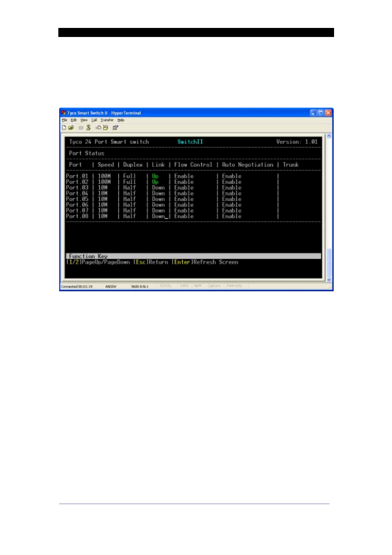Click the Speed column header
The image size is (392, 555).
pos(106,165)
